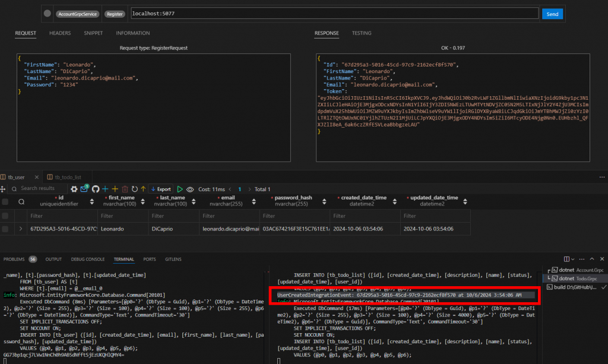Open the DEBUG CONSOLE tab

(x=88, y=259)
